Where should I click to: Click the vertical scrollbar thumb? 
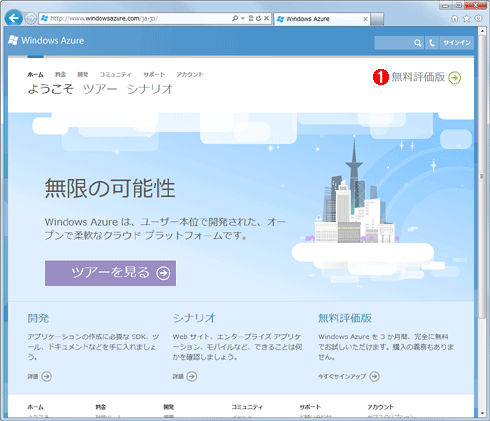[x=482, y=177]
